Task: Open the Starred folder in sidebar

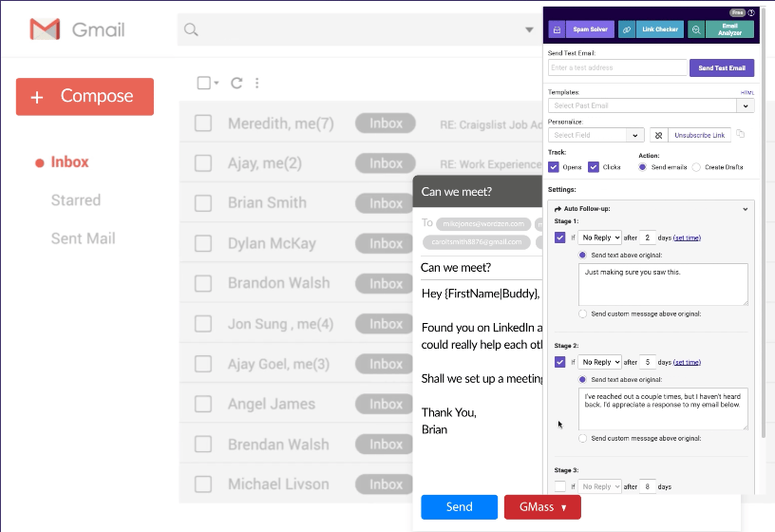Action: coord(76,200)
